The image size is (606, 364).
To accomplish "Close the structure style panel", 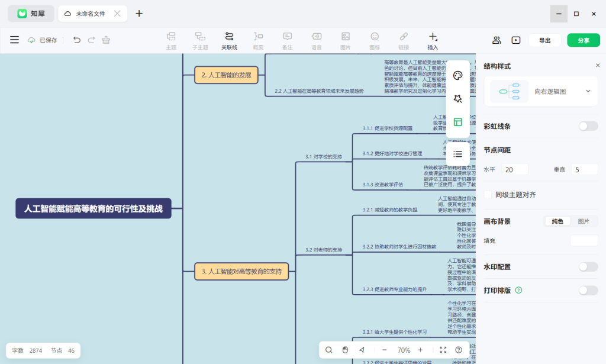I will click(x=598, y=66).
